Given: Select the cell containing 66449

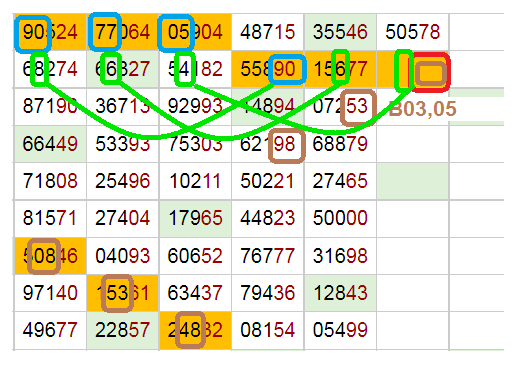Looking at the screenshot, I should click(x=50, y=144).
